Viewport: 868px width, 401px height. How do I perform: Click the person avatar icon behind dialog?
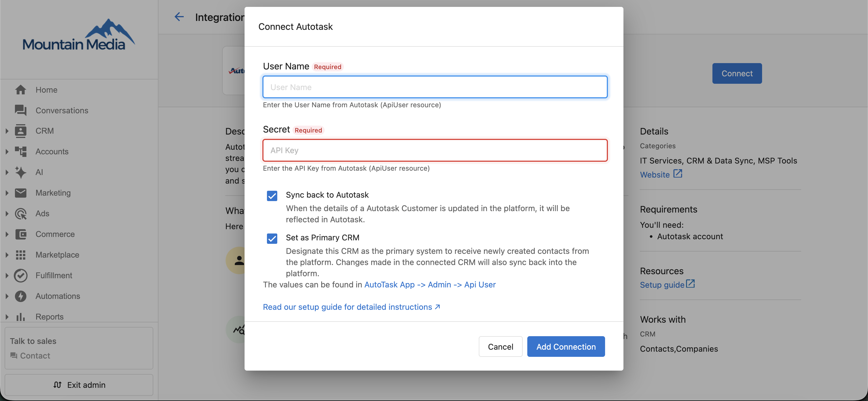click(239, 260)
